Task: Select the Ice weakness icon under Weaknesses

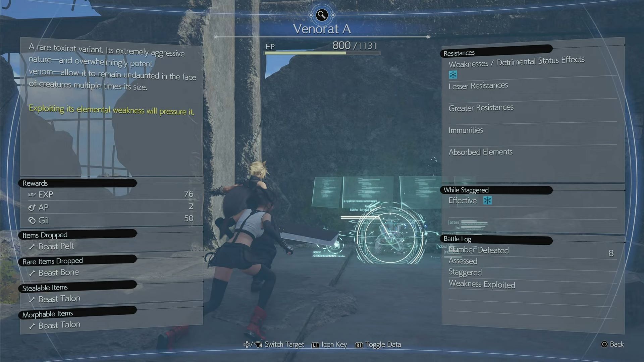Action: click(x=453, y=74)
